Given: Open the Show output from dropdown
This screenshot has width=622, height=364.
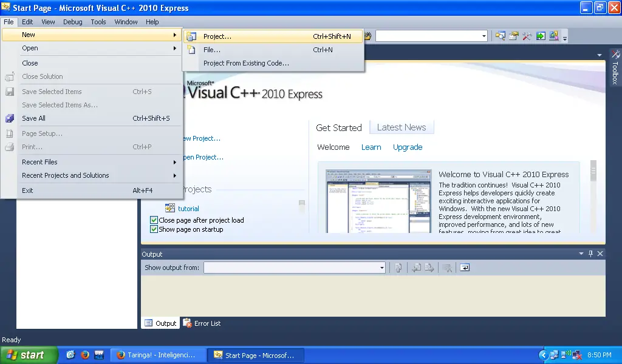Looking at the screenshot, I should tap(381, 268).
